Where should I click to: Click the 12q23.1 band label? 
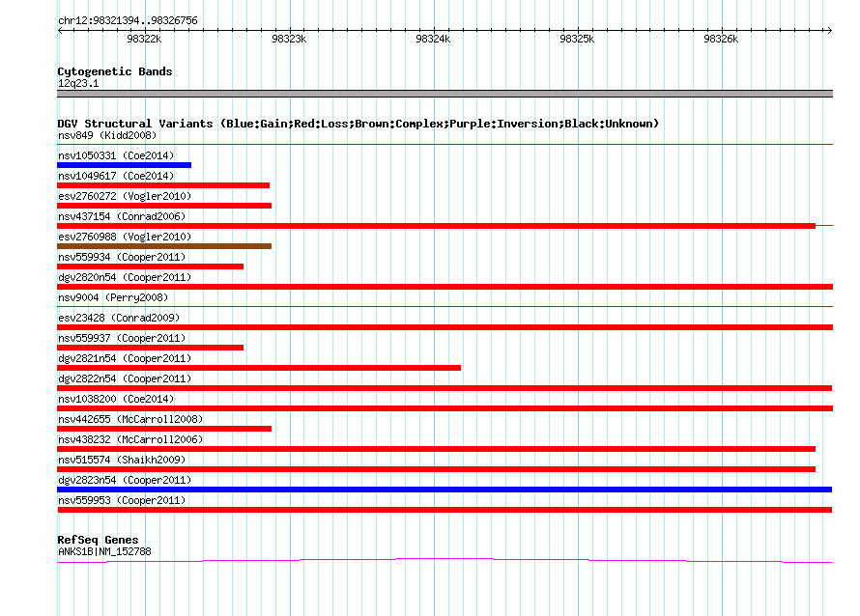78,83
